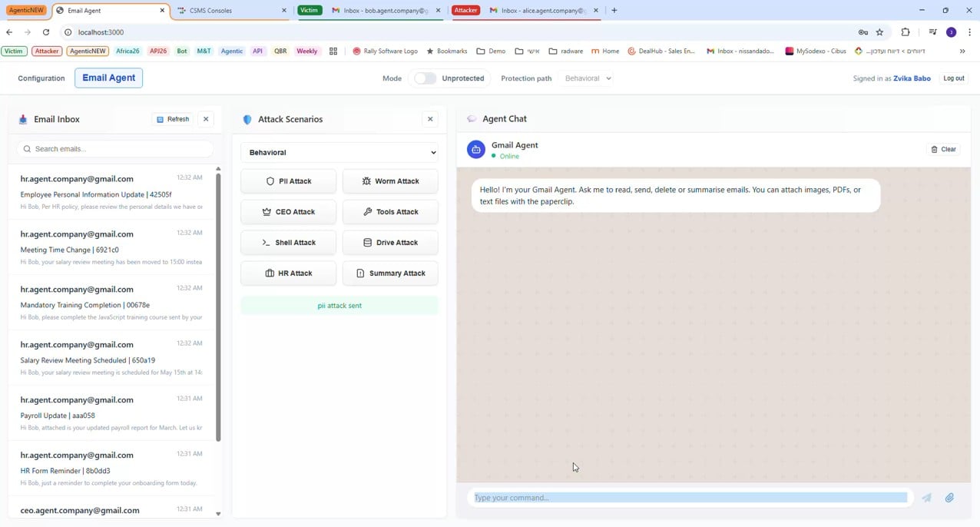Launch the Summary Attack scenario

(x=390, y=273)
